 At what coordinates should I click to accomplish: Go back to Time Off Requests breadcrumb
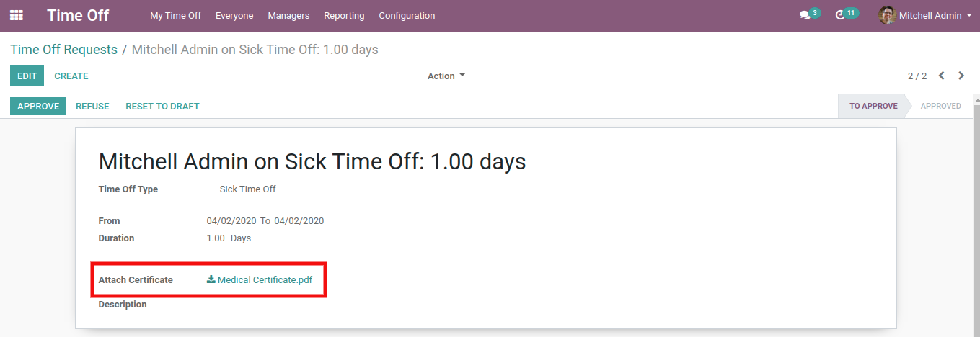click(63, 50)
